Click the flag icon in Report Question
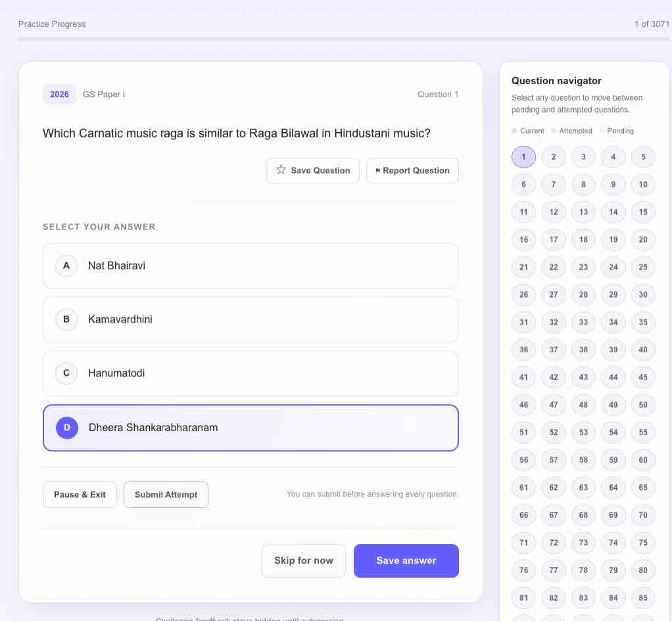The height and width of the screenshot is (621, 672). pyautogui.click(x=377, y=170)
